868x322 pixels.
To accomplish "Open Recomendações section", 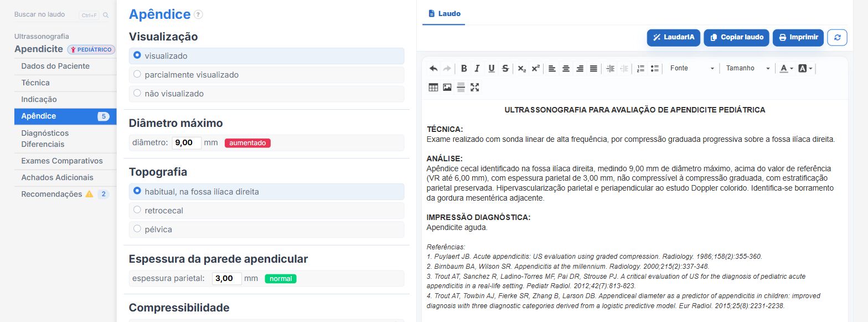I will point(65,195).
